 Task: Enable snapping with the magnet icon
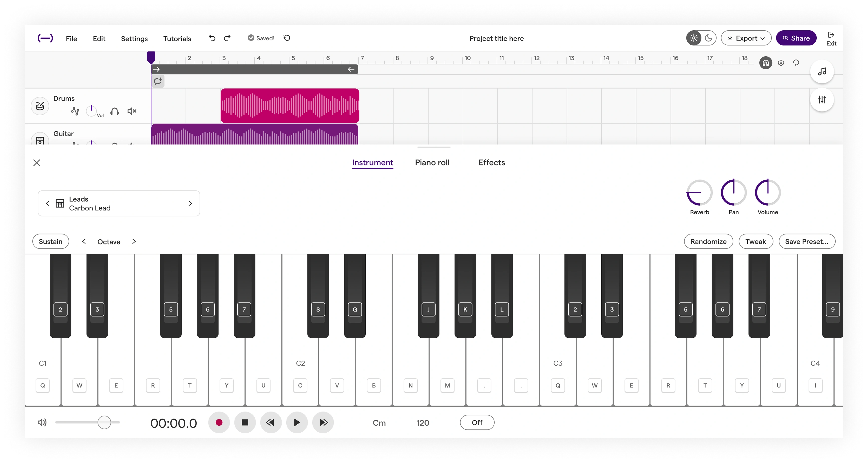coord(765,63)
